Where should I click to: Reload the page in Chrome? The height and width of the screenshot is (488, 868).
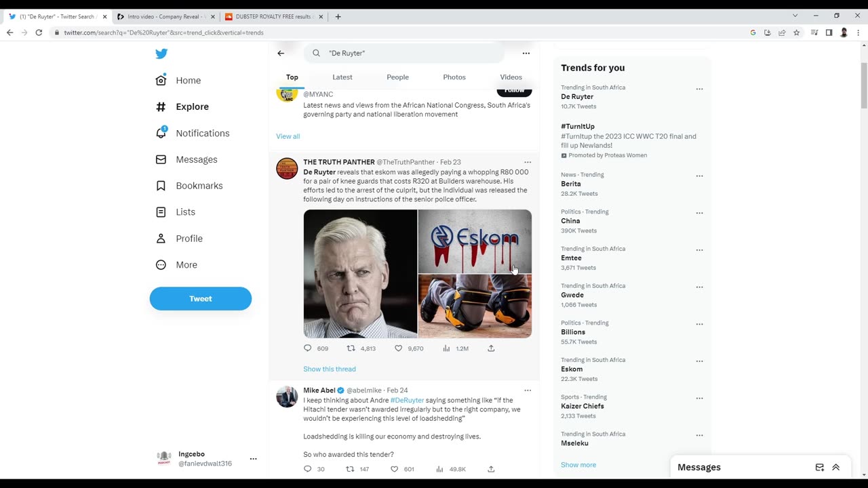point(39,33)
